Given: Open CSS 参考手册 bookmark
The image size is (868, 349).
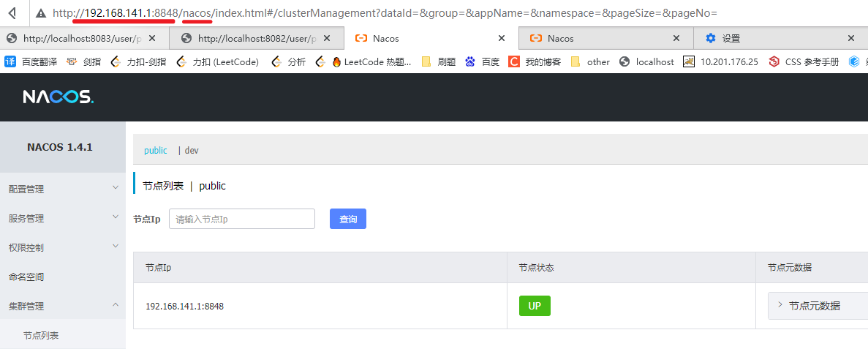Looking at the screenshot, I should click(804, 61).
